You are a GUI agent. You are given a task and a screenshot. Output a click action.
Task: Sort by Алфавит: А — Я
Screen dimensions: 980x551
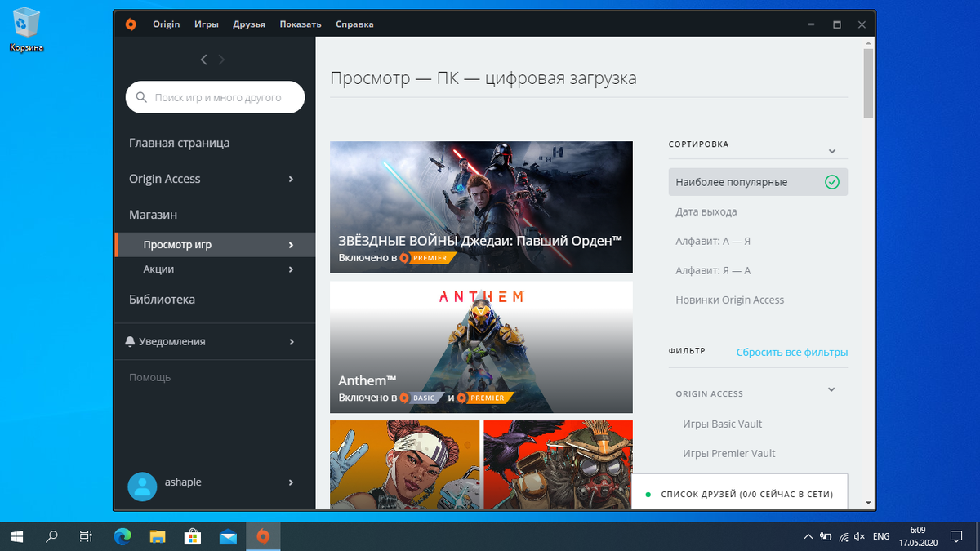pyautogui.click(x=713, y=241)
